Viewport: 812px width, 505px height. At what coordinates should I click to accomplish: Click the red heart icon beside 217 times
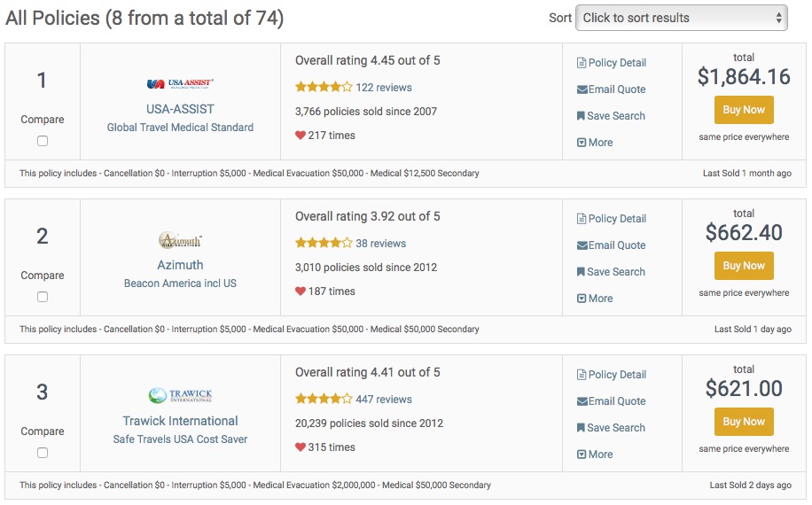click(301, 136)
